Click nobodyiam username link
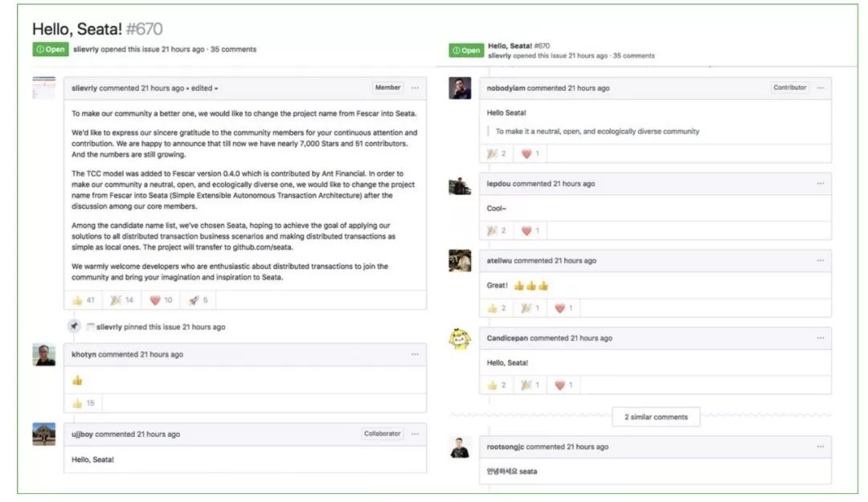The width and height of the screenshot is (868, 502). tap(506, 88)
